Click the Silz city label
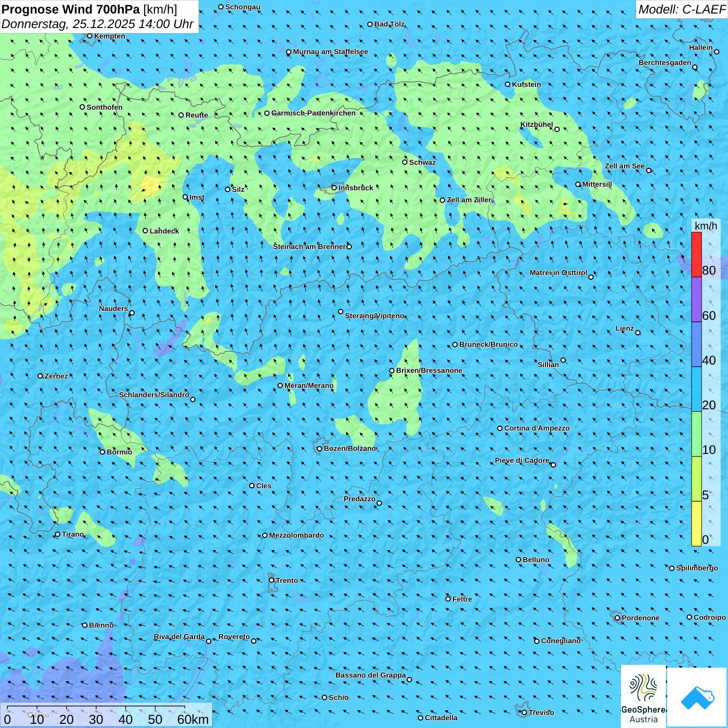 [238, 189]
